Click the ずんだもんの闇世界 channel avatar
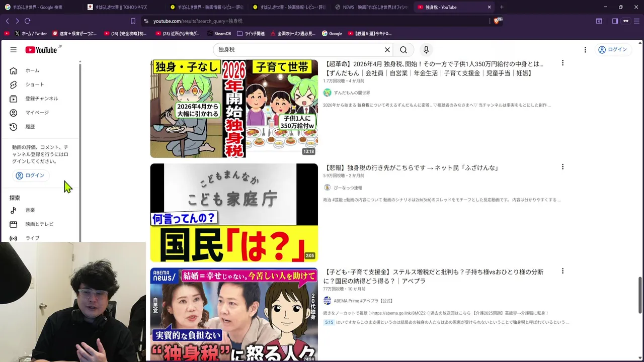644x362 pixels. coord(327,93)
